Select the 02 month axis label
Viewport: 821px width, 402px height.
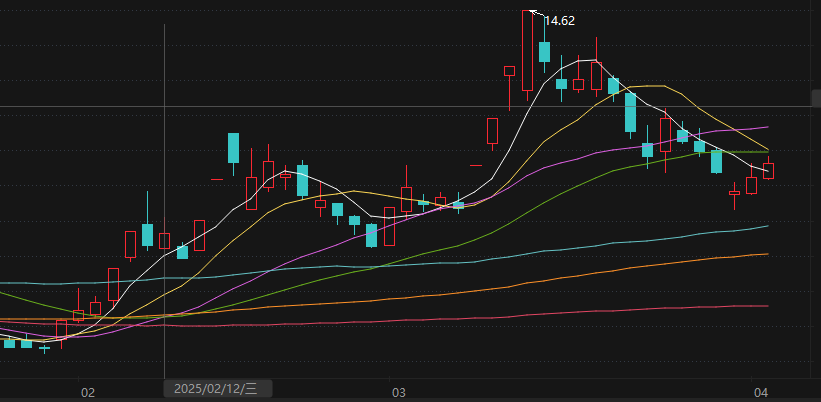(88, 392)
